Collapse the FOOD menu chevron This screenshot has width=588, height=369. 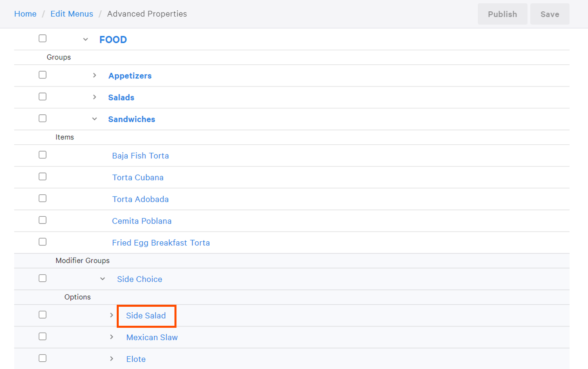click(x=86, y=40)
